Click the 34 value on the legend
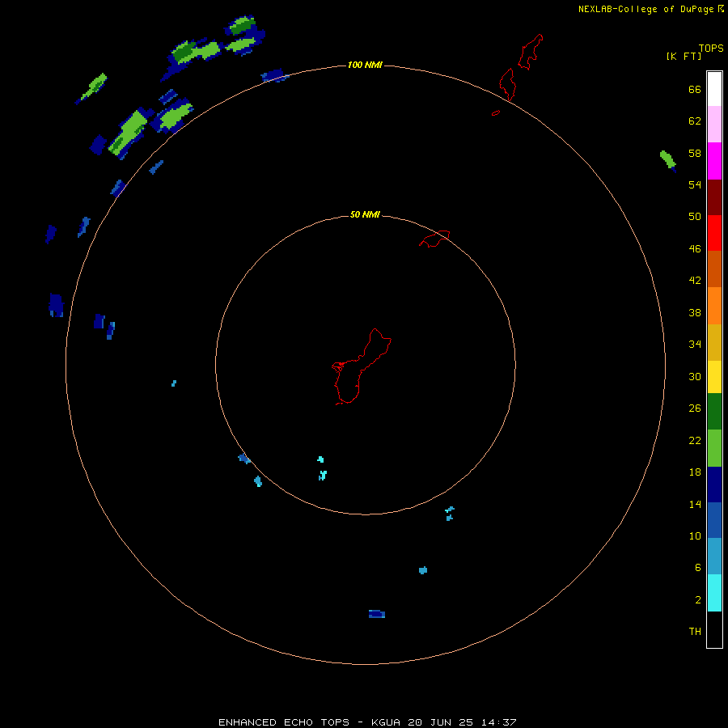Image resolution: width=728 pixels, height=728 pixels. [x=695, y=345]
